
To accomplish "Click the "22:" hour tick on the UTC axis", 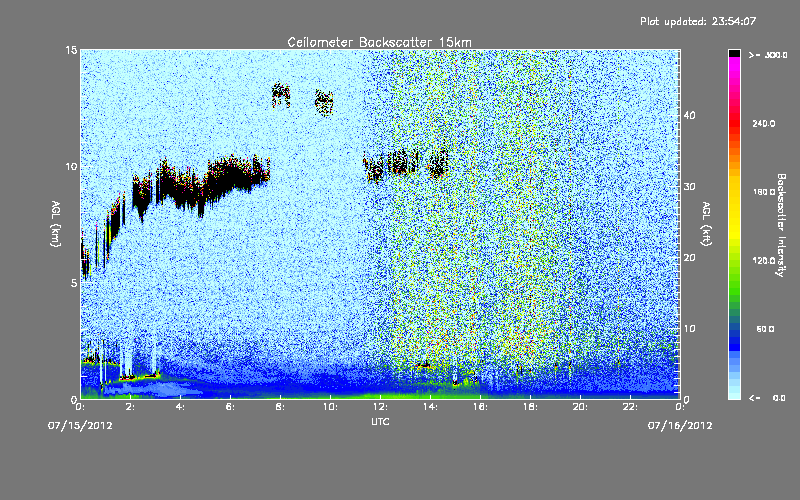I will pyautogui.click(x=630, y=407).
